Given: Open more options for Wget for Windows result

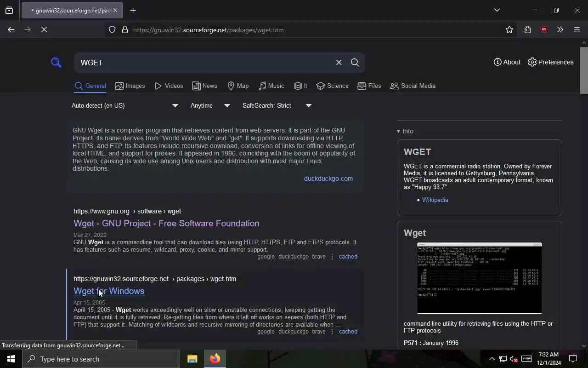Looking at the screenshot, I should 332,332.
